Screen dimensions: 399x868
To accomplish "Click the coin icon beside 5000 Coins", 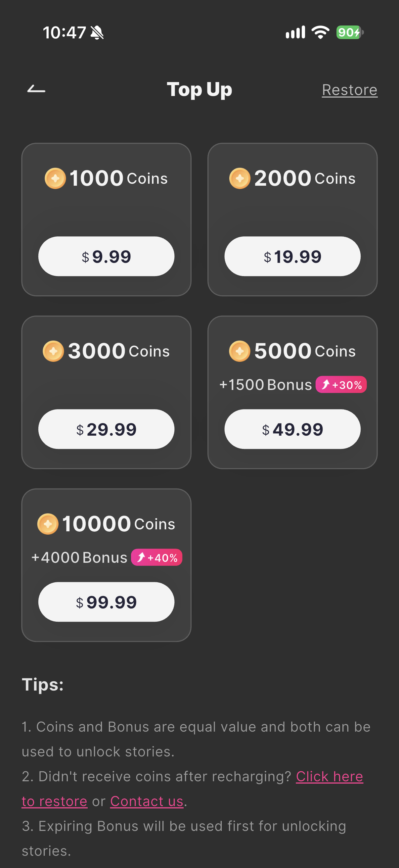I will pos(240,351).
